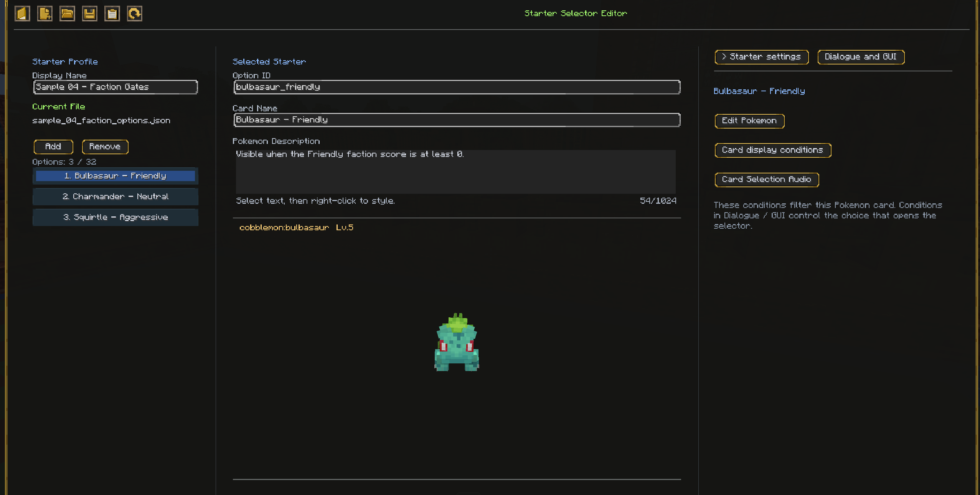The height and width of the screenshot is (495, 980).
Task: Click the reload arrow icon
Action: (135, 14)
